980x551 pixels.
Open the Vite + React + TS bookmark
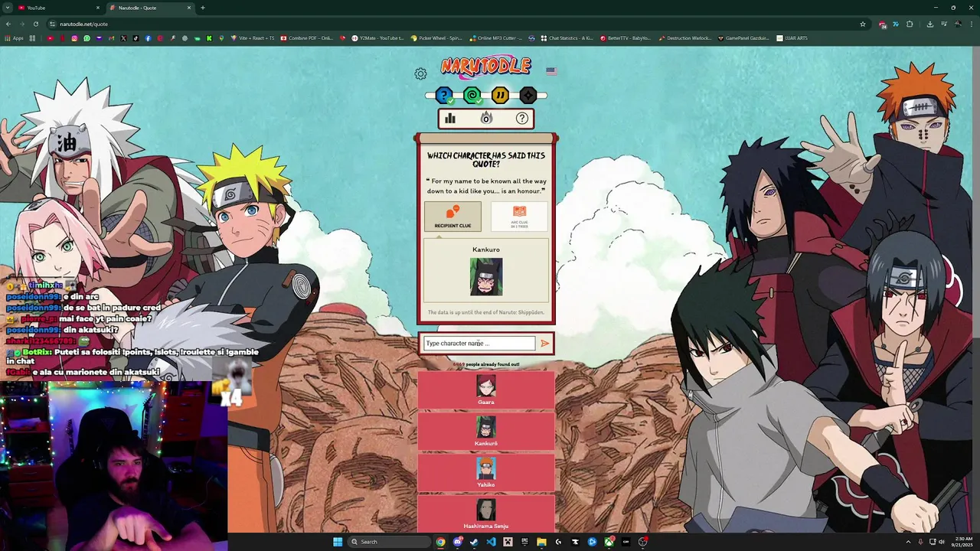[x=252, y=37]
